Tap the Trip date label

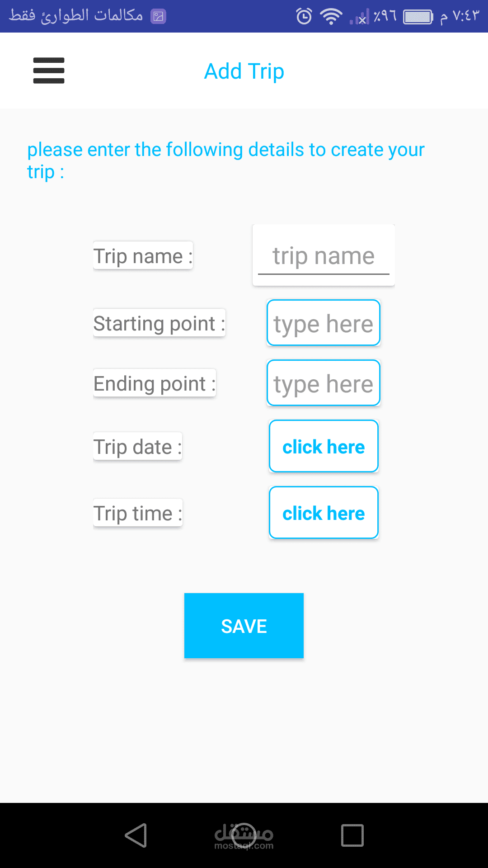pos(137,447)
